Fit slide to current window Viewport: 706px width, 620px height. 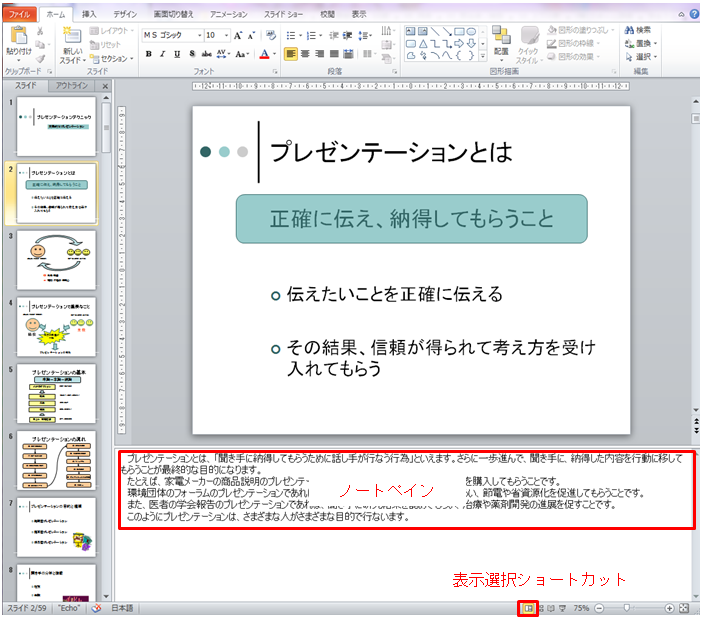click(x=684, y=608)
